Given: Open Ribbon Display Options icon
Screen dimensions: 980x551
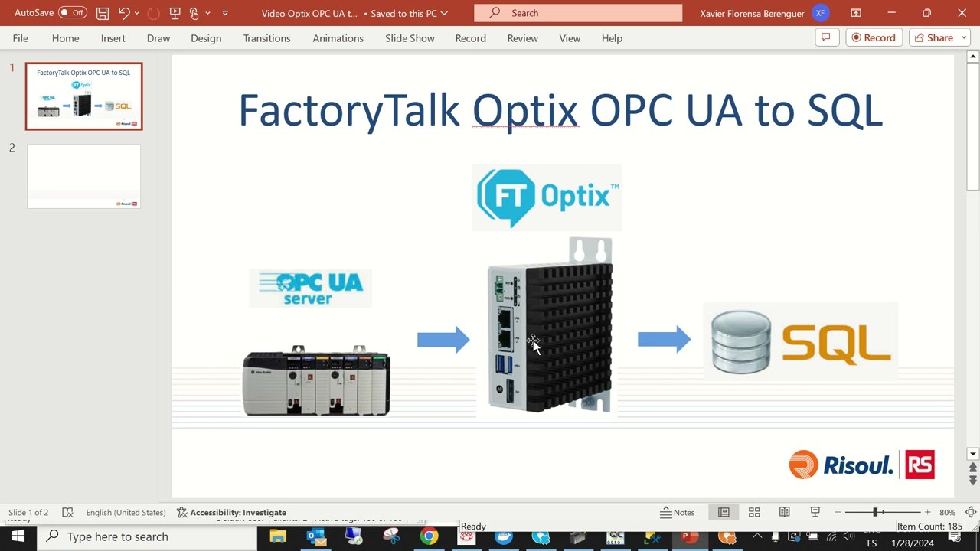Looking at the screenshot, I should pyautogui.click(x=856, y=13).
